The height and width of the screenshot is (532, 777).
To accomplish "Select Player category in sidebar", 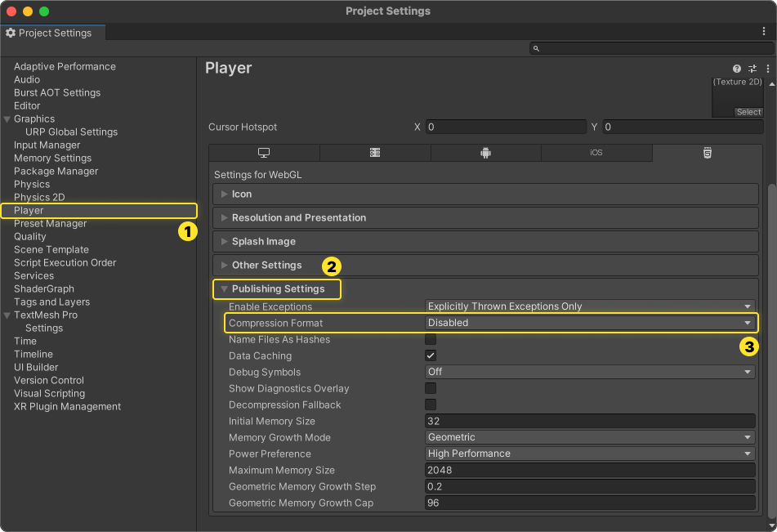I will 99,211.
